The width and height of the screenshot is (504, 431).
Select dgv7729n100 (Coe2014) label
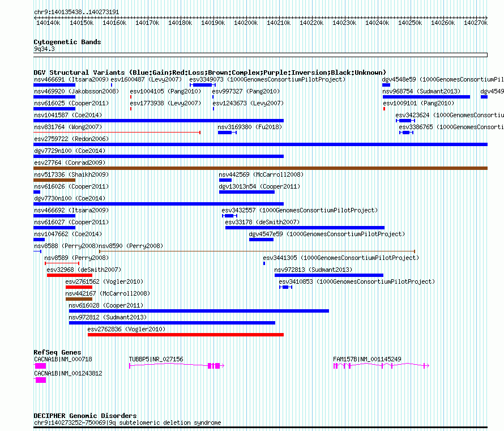tap(70, 151)
